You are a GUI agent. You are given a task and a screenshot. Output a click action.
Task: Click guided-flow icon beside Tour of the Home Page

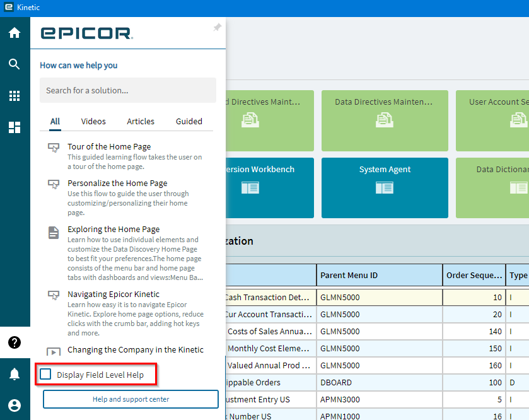tap(54, 148)
